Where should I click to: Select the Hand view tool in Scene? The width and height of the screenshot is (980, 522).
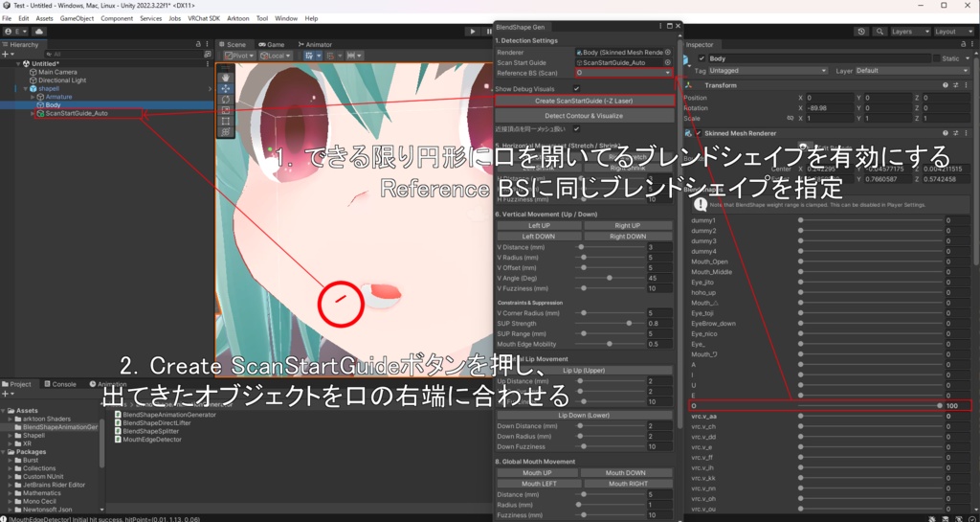tap(226, 78)
